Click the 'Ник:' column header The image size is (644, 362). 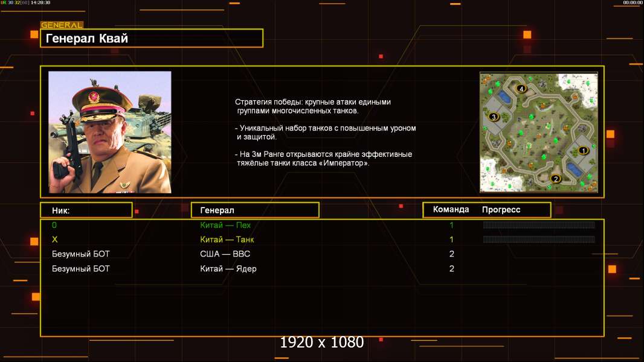(86, 211)
